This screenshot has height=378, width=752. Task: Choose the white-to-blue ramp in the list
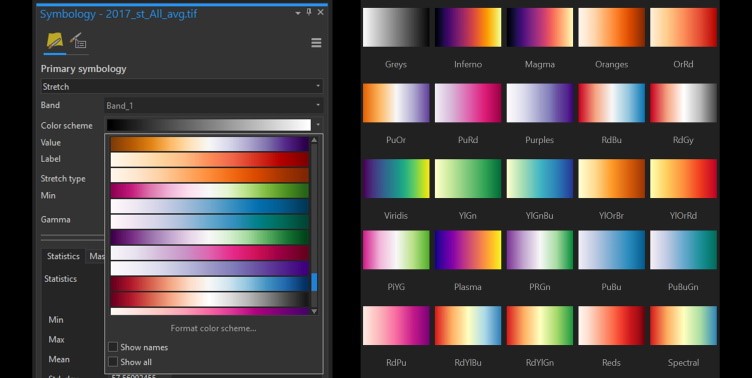[x=210, y=206]
